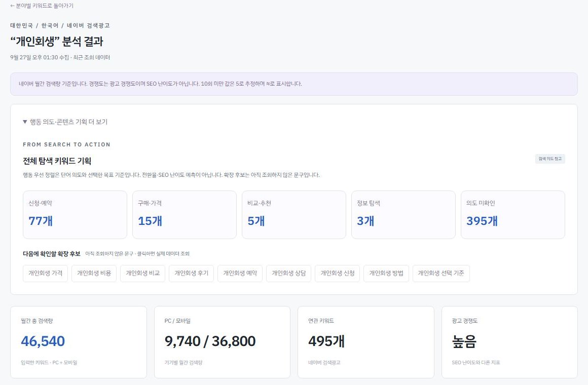Select the '정보 탐색 3개' card

(403, 215)
